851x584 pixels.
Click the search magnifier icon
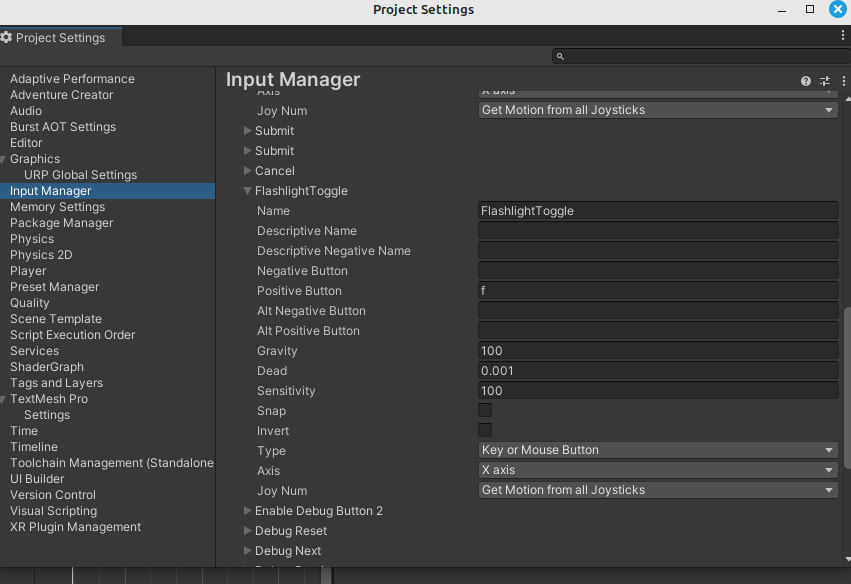(x=560, y=56)
